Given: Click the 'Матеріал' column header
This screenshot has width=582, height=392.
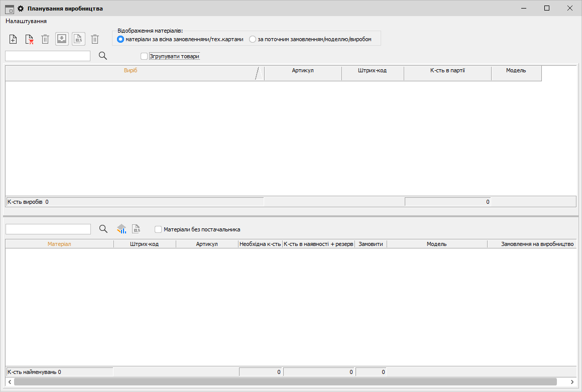Looking at the screenshot, I should pyautogui.click(x=59, y=244).
